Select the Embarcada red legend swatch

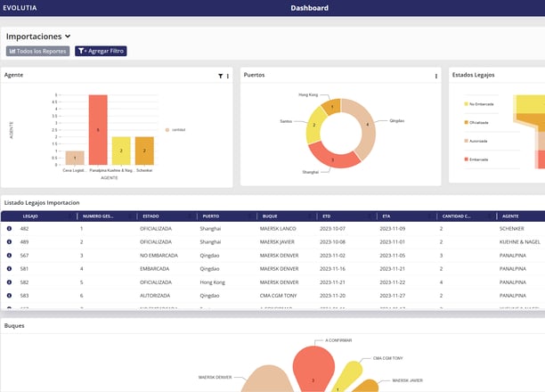[466, 159]
